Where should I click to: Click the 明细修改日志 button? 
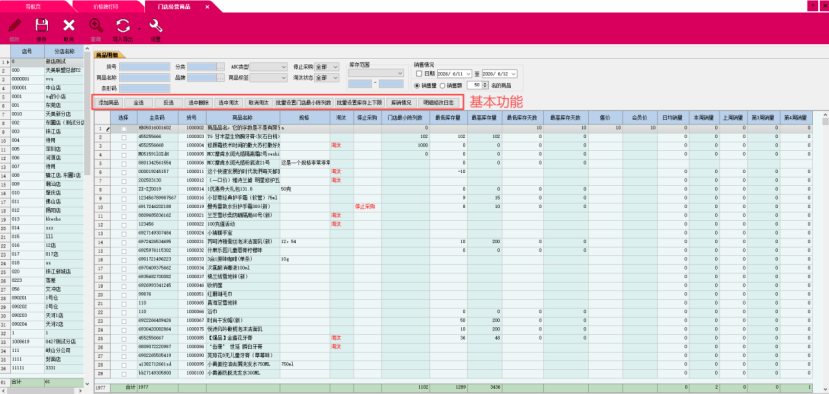click(x=439, y=103)
